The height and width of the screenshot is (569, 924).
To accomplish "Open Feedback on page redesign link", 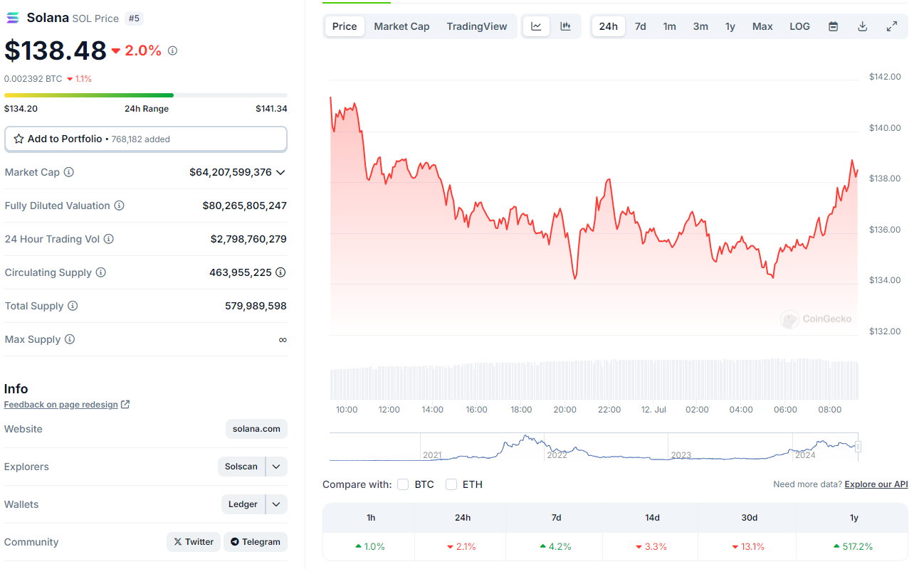I will click(x=61, y=405).
